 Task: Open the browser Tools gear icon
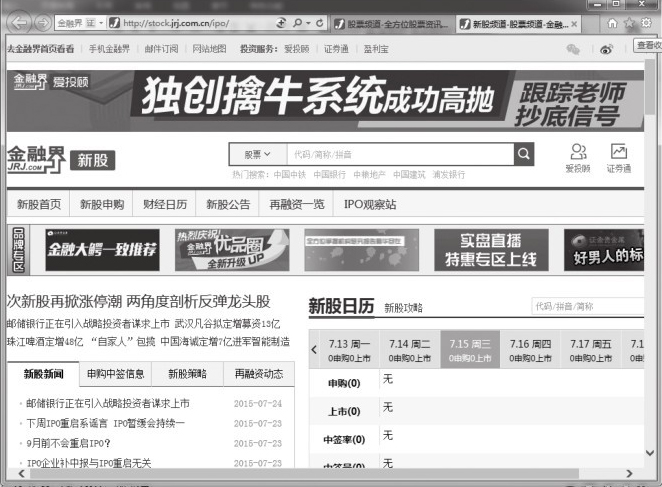coord(646,23)
